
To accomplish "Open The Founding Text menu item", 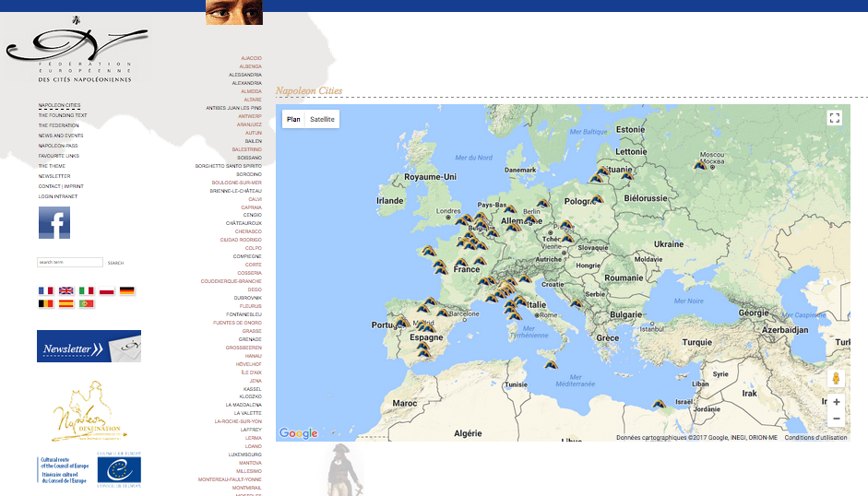I will [63, 115].
